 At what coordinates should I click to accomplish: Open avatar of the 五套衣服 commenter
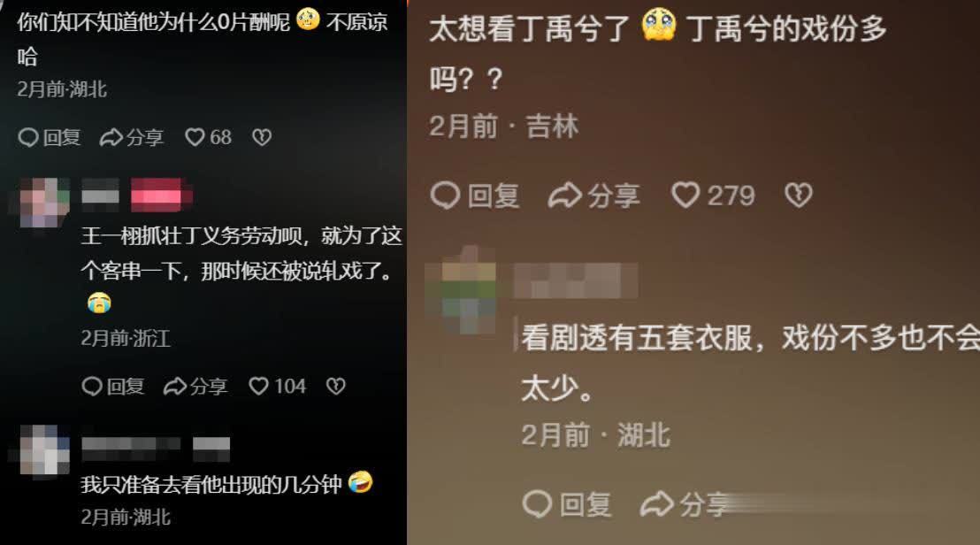point(467,291)
